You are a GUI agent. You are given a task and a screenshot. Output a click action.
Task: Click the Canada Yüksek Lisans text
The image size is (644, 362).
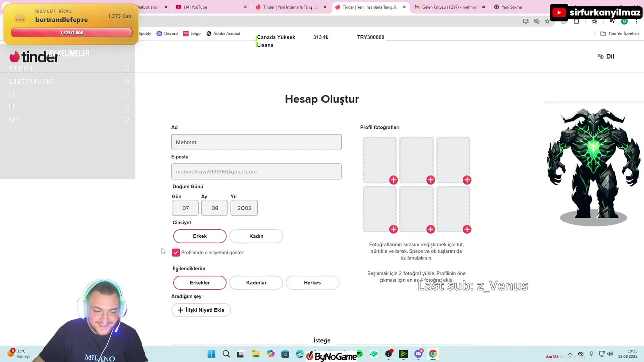tap(276, 41)
